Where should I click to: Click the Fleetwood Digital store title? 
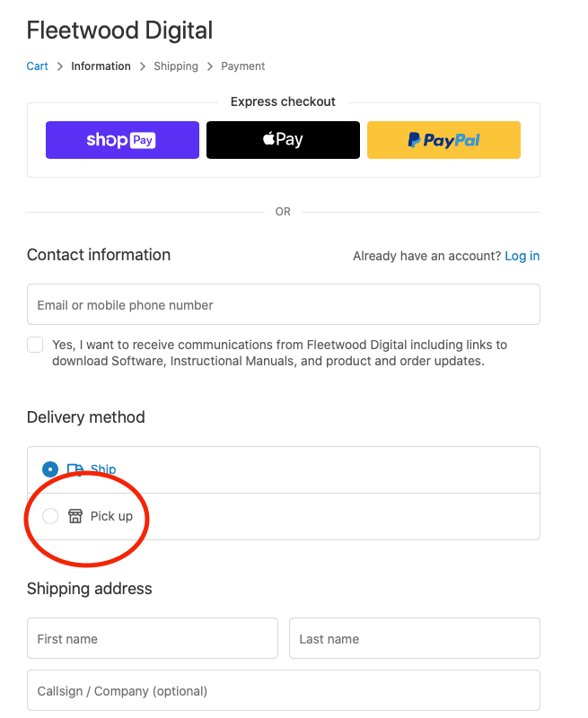[119, 30]
